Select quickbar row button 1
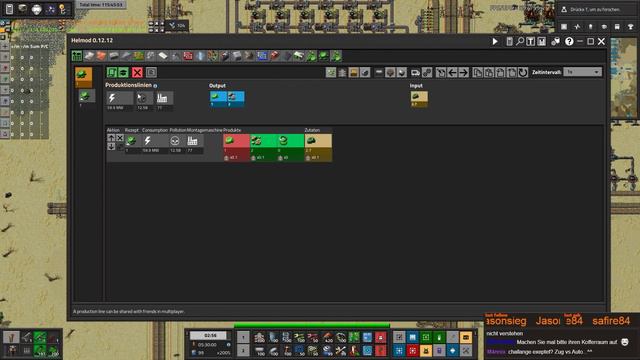The width and height of the screenshot is (640, 360). [x=243, y=337]
